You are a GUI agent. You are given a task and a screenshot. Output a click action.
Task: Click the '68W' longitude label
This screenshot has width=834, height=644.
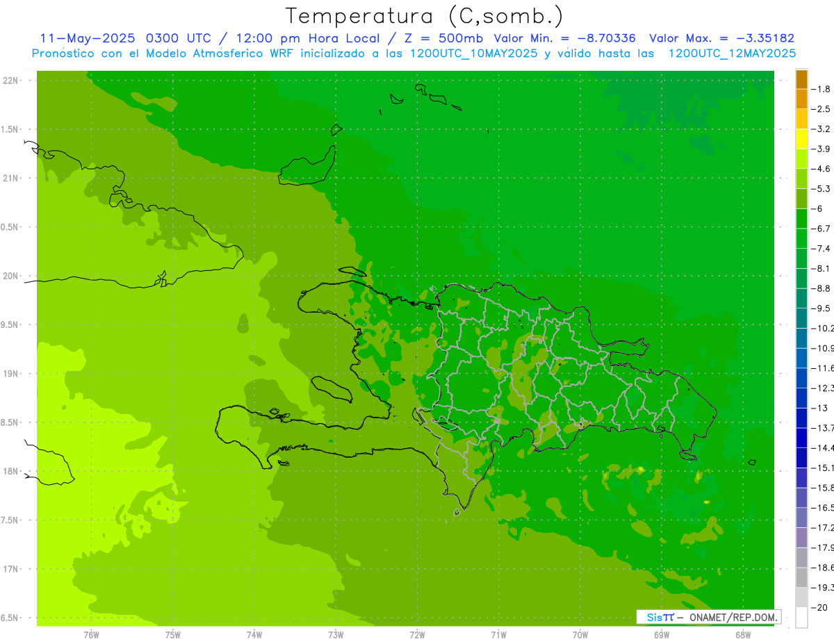(x=743, y=634)
